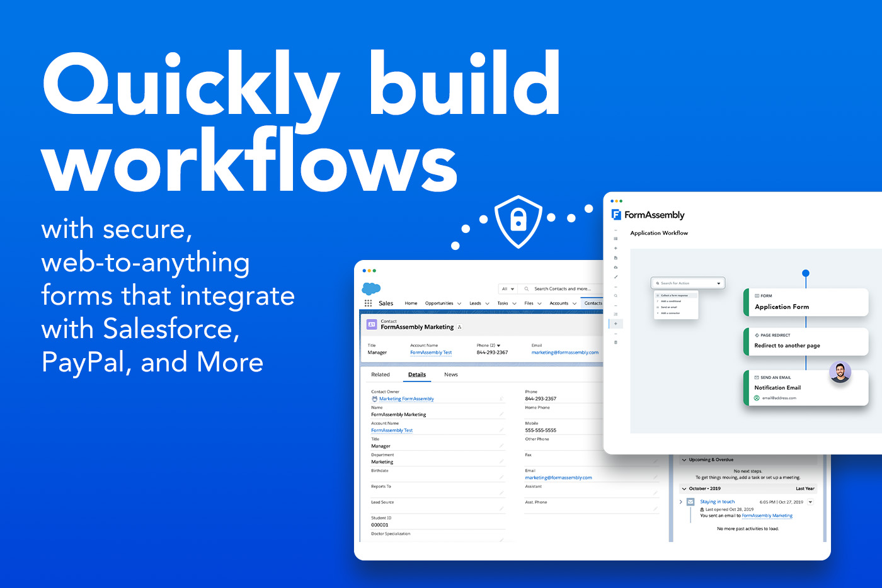Select the highlighted plus icon in FormAssembly sidebar
The height and width of the screenshot is (588, 882).
[x=616, y=324]
